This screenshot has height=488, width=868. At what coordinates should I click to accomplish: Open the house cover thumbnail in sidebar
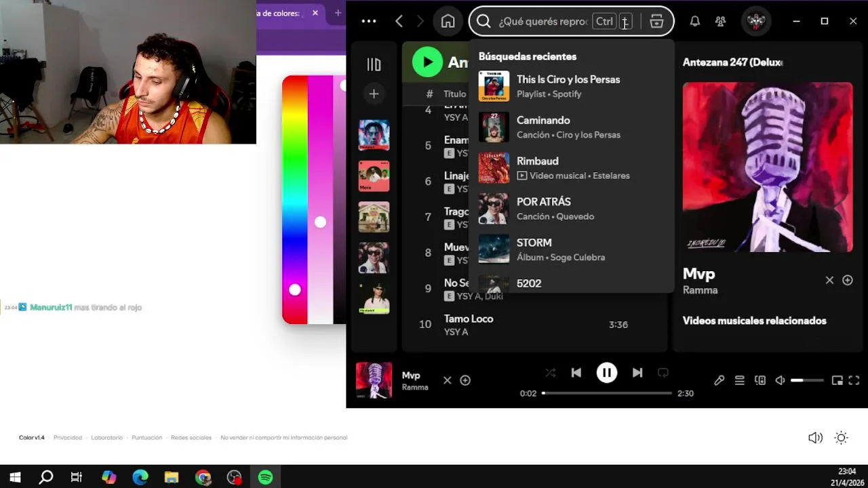pyautogui.click(x=374, y=217)
